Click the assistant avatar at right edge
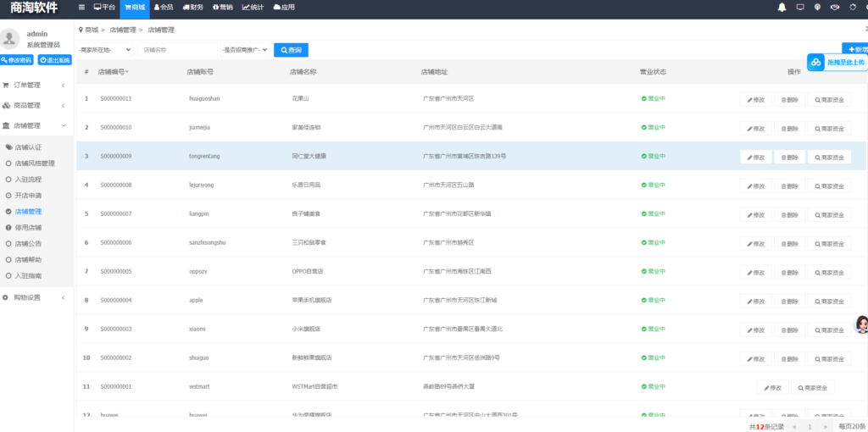 [x=860, y=324]
